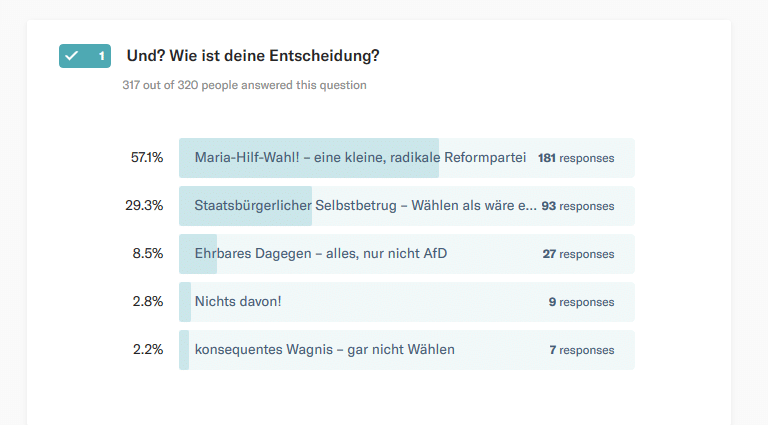Click the question title 'Und? Wie ist deine Entscheidung?'
Screen dimensions: 768x425
[253, 55]
